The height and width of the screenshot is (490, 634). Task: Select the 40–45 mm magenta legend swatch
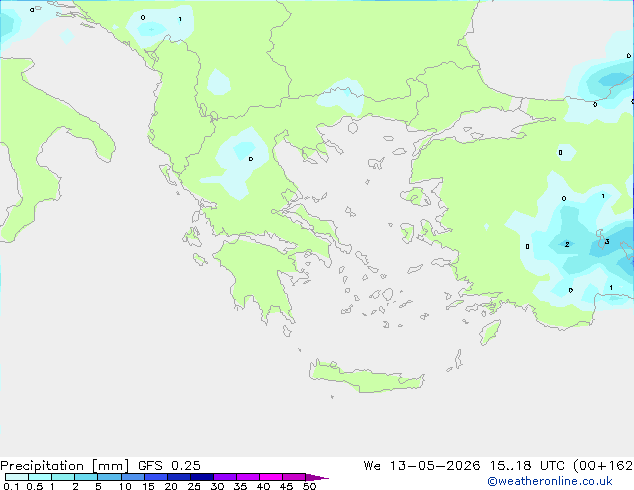point(271,477)
